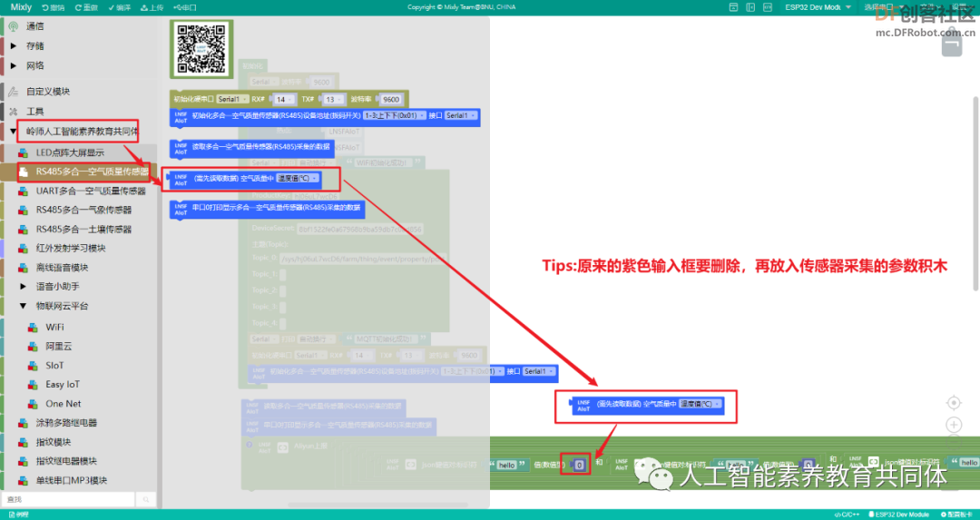Click the workspace trash can icon

[952, 45]
